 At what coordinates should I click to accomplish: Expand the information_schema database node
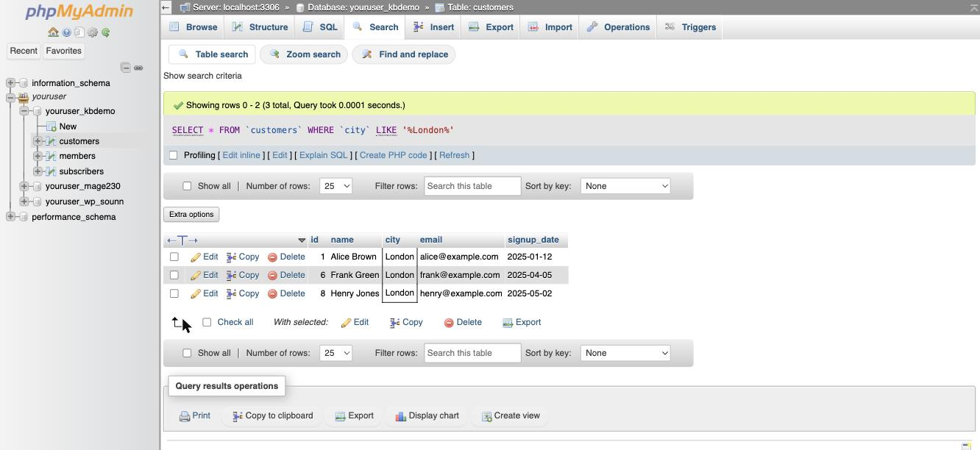pyautogui.click(x=10, y=83)
